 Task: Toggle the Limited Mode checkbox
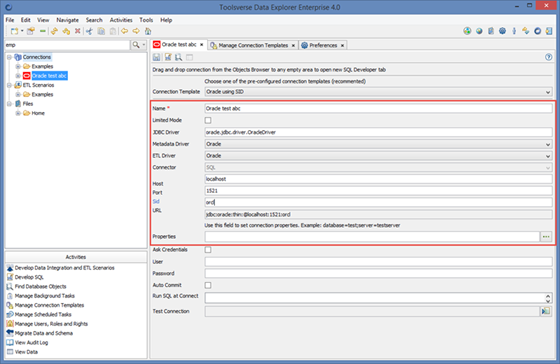[208, 120]
